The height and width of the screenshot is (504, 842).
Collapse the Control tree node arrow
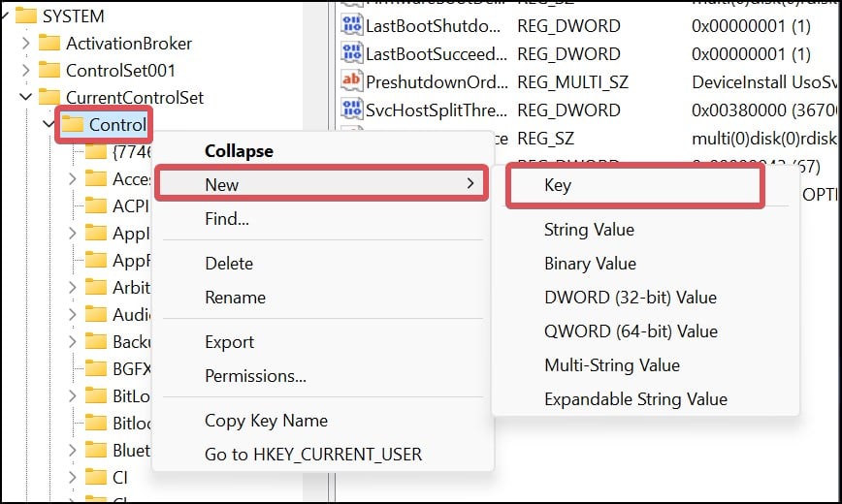pyautogui.click(x=49, y=125)
